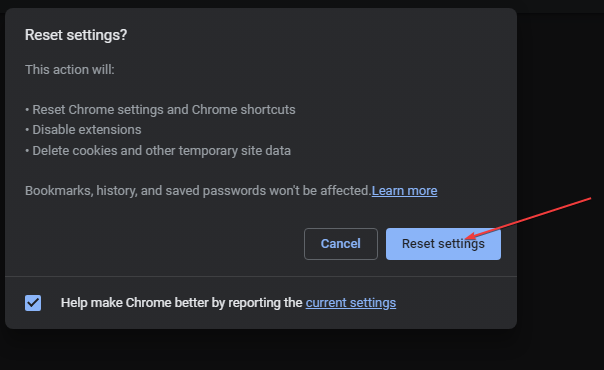604x370 pixels.
Task: Click the Bookmarks, history, and saved passwords sentence
Action: (x=198, y=191)
